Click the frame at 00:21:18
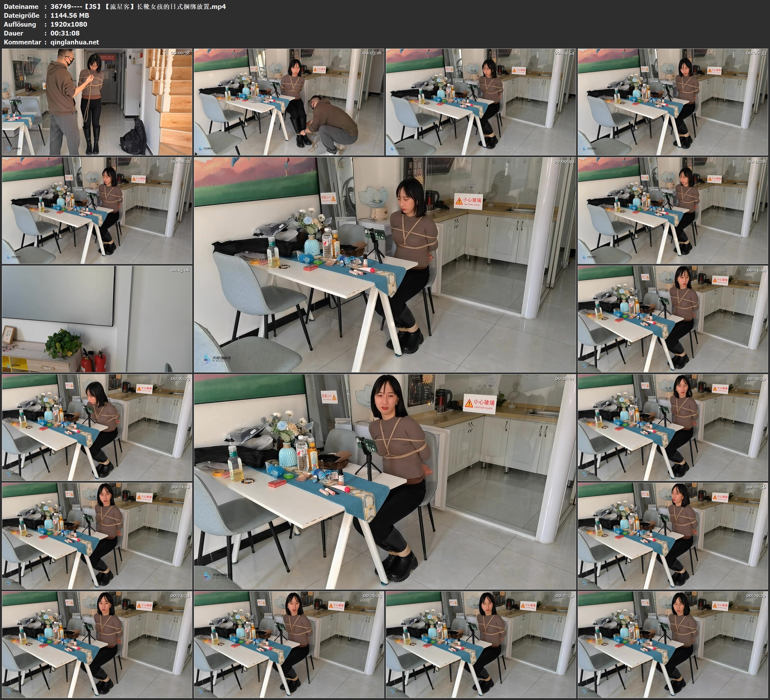 (97, 536)
